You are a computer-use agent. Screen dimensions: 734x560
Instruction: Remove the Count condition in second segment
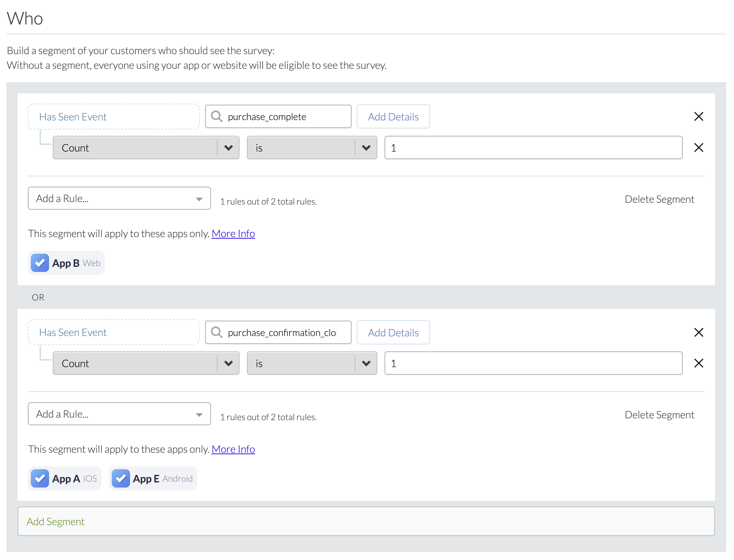coord(698,363)
